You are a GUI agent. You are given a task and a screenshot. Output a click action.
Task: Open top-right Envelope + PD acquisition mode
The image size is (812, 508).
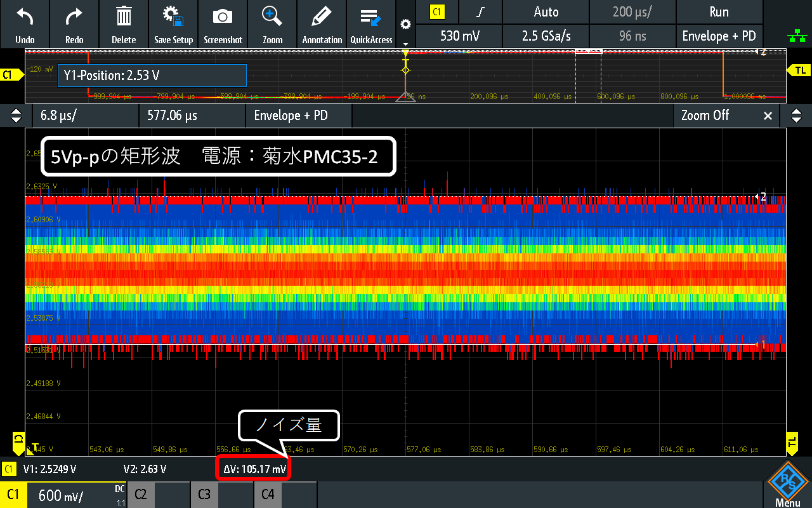tap(719, 36)
